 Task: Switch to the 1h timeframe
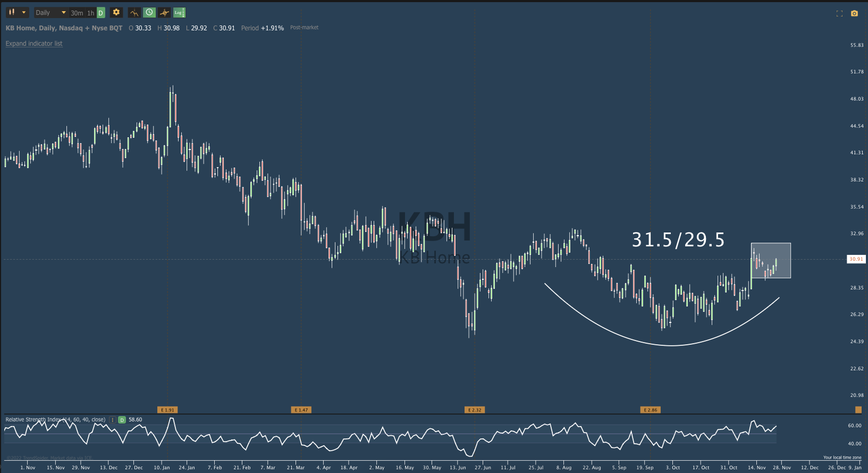[91, 13]
